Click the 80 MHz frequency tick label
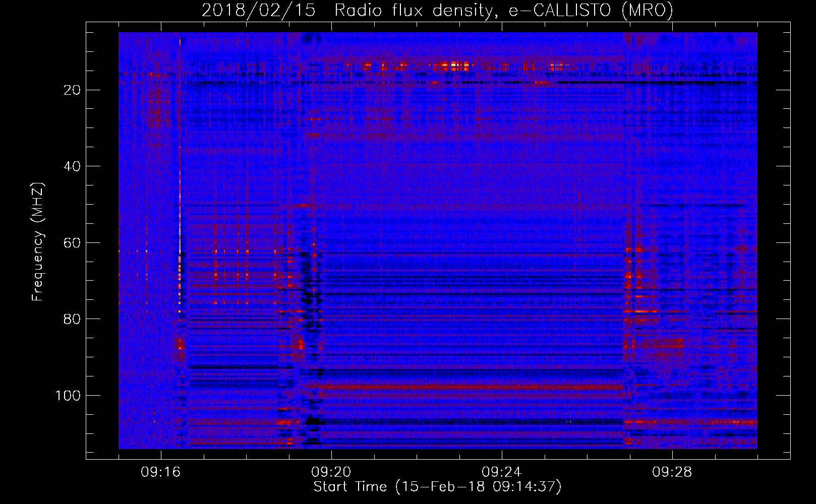 click(x=72, y=319)
